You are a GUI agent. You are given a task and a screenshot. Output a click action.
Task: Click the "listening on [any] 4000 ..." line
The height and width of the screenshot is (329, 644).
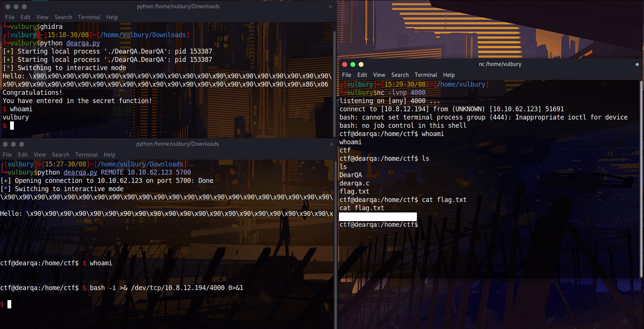pos(390,101)
